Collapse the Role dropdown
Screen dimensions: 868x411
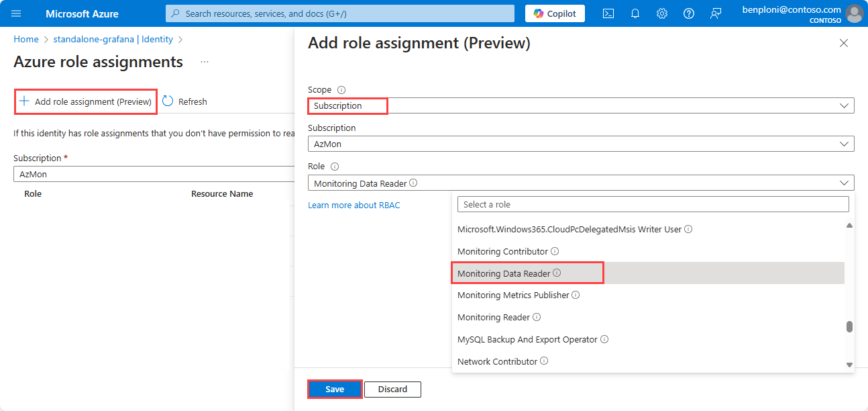click(844, 183)
